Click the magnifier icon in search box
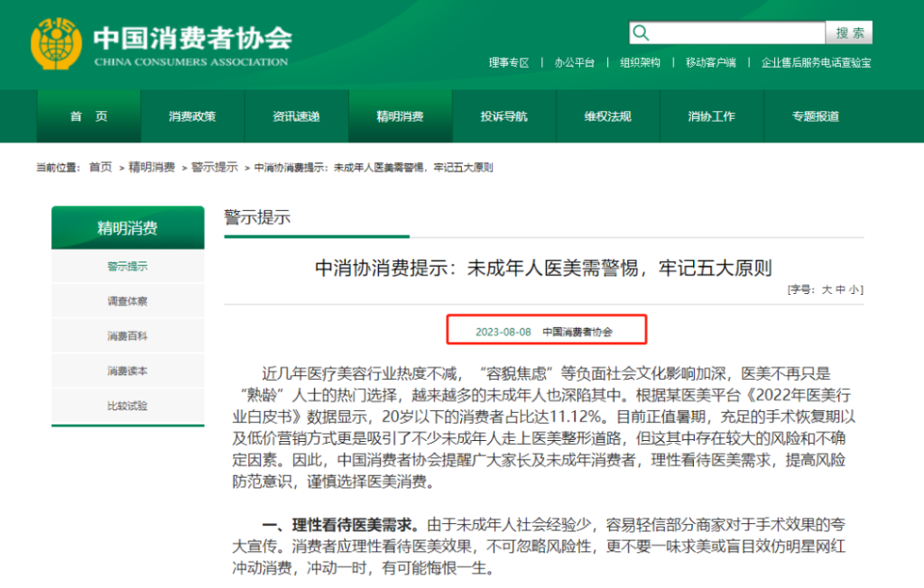This screenshot has height=588, width=924. [642, 33]
